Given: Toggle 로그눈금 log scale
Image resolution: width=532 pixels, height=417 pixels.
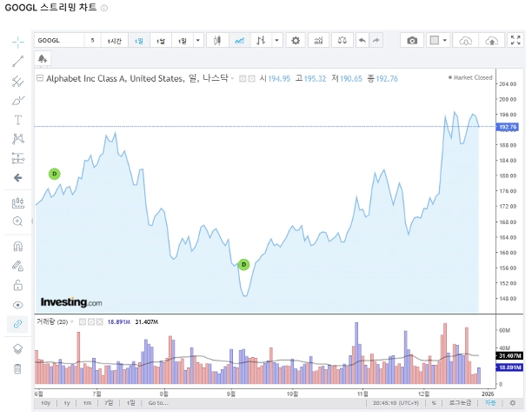Looking at the screenshot, I should click(460, 403).
